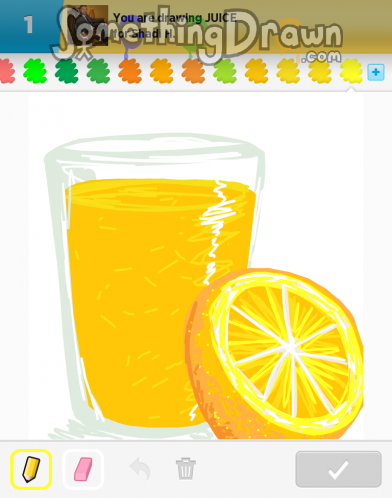Pick the bright neon green color swatch

pyautogui.click(x=35, y=71)
